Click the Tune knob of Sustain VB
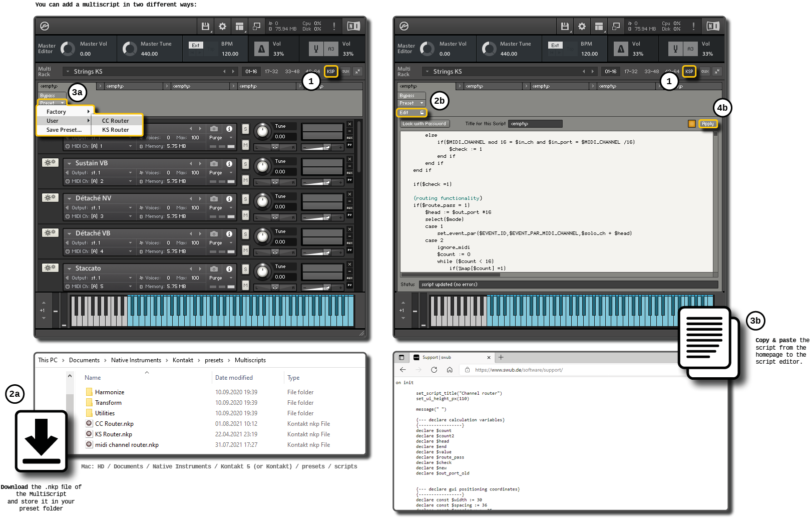Viewport: 812px width, 518px height. click(x=262, y=166)
